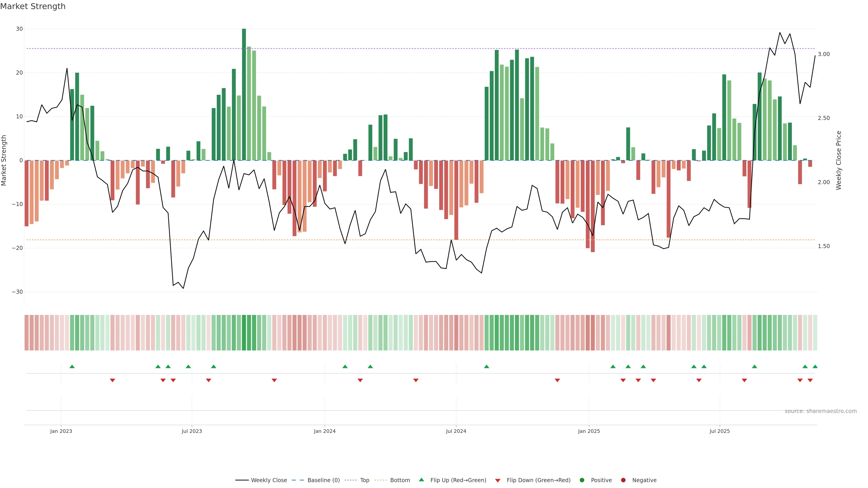Click the Jul 2024 x-axis label

pos(456,431)
